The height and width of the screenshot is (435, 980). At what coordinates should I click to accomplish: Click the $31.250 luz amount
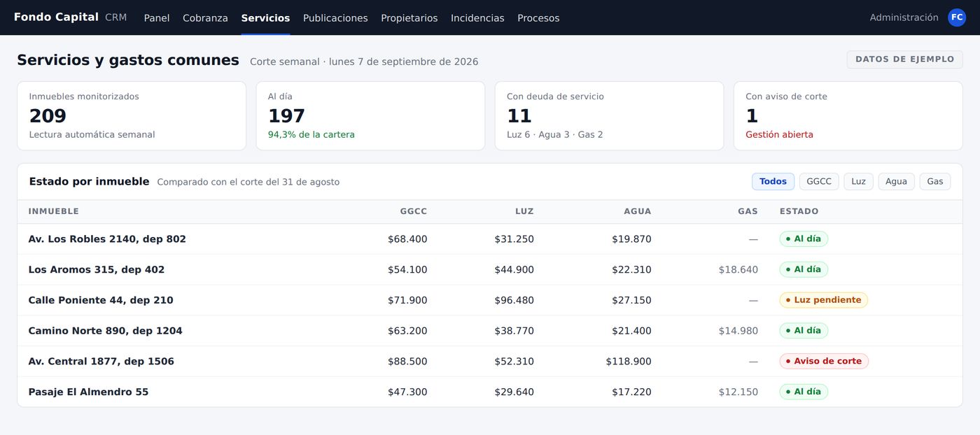click(x=514, y=239)
